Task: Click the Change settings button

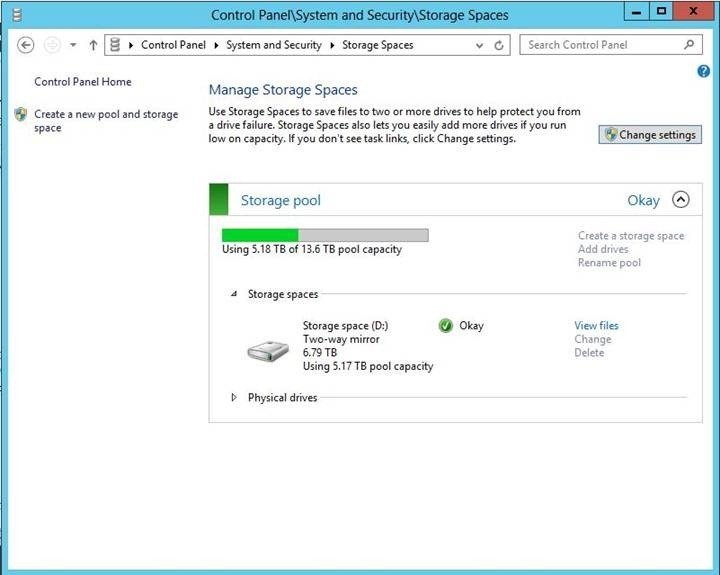Action: click(x=650, y=135)
